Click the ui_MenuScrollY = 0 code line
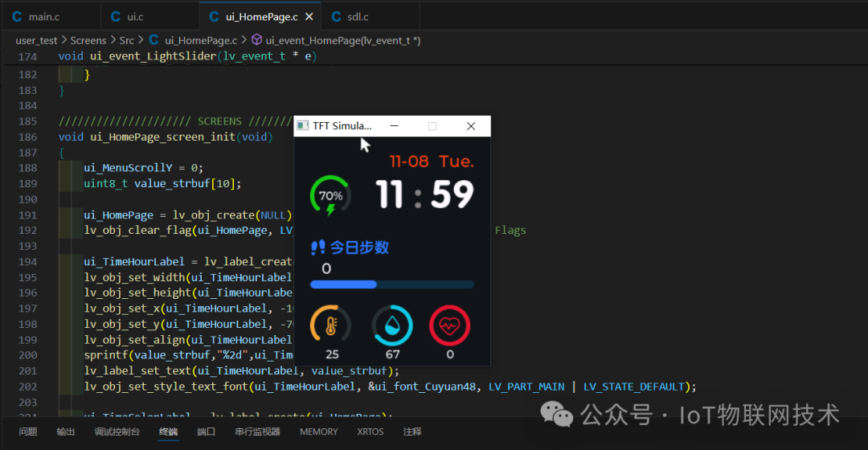868x450 pixels. coord(143,168)
